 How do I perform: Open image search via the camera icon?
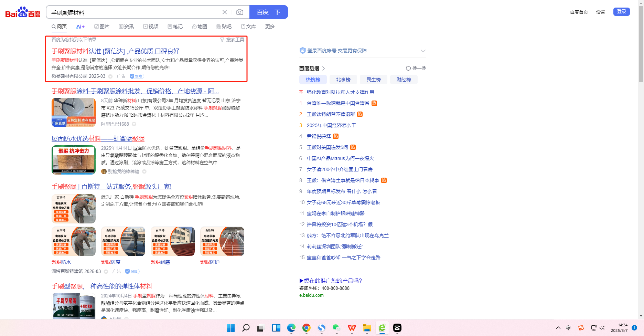[x=240, y=12]
